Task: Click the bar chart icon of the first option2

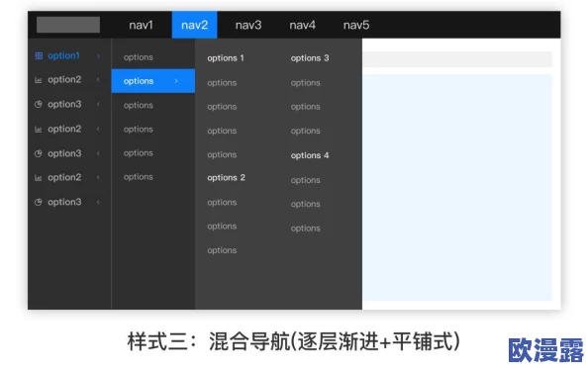Action: [39, 80]
